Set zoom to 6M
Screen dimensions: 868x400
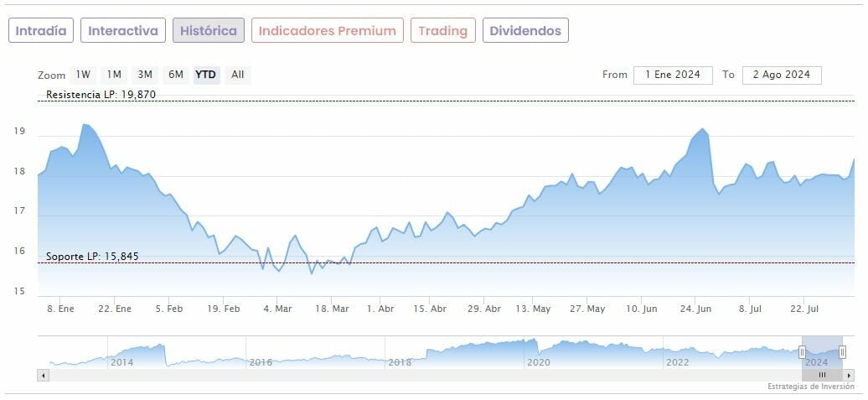(x=176, y=75)
